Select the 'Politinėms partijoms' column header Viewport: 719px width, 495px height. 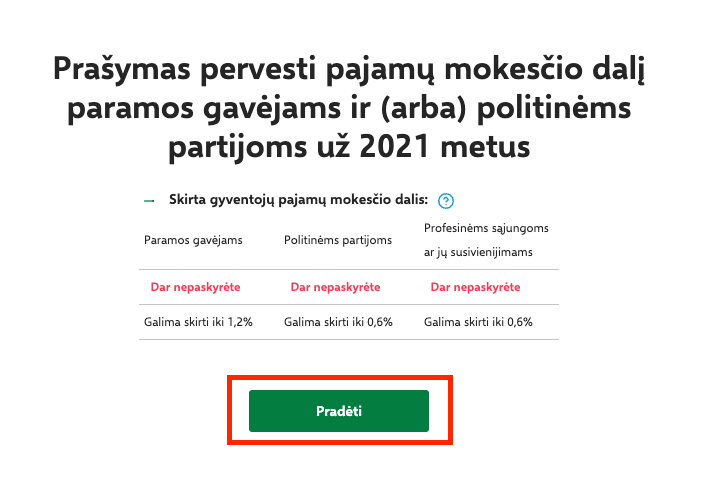click(x=337, y=240)
